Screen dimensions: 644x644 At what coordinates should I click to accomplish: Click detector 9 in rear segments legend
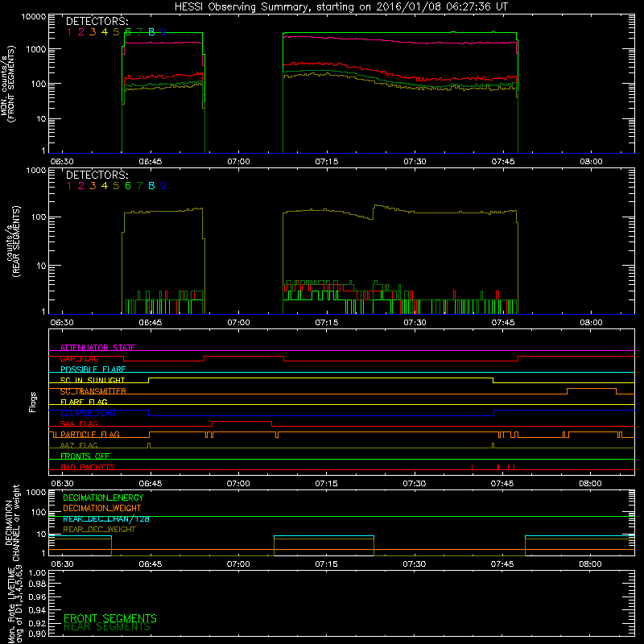(x=163, y=186)
